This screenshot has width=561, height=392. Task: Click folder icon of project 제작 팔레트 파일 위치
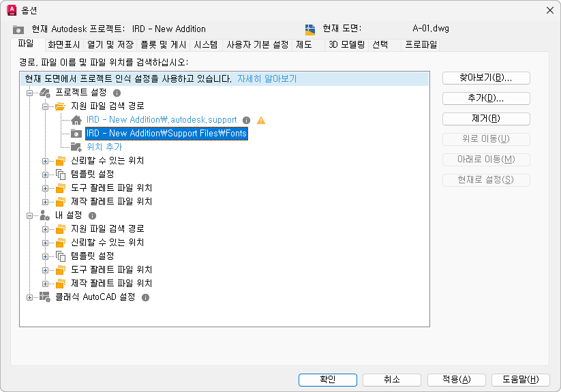point(61,202)
